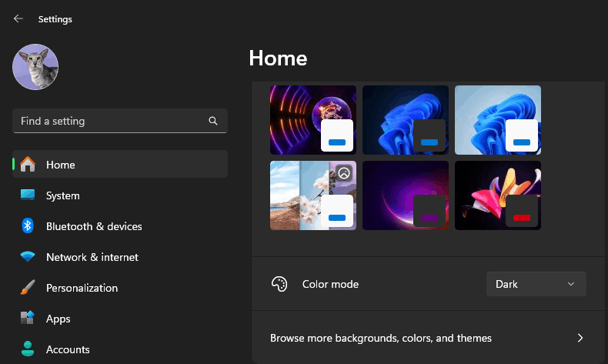Image resolution: width=608 pixels, height=364 pixels.
Task: Open Bluetooth & devices settings
Action: [x=120, y=226]
